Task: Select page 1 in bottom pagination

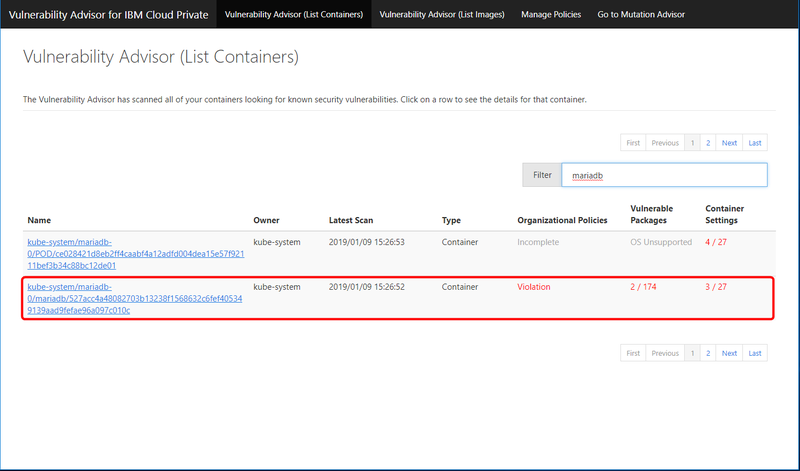Action: tap(692, 353)
